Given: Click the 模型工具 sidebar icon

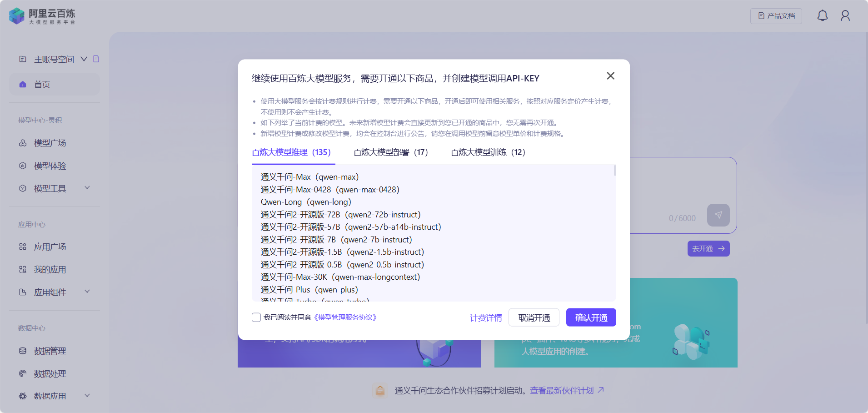Looking at the screenshot, I should (x=23, y=188).
